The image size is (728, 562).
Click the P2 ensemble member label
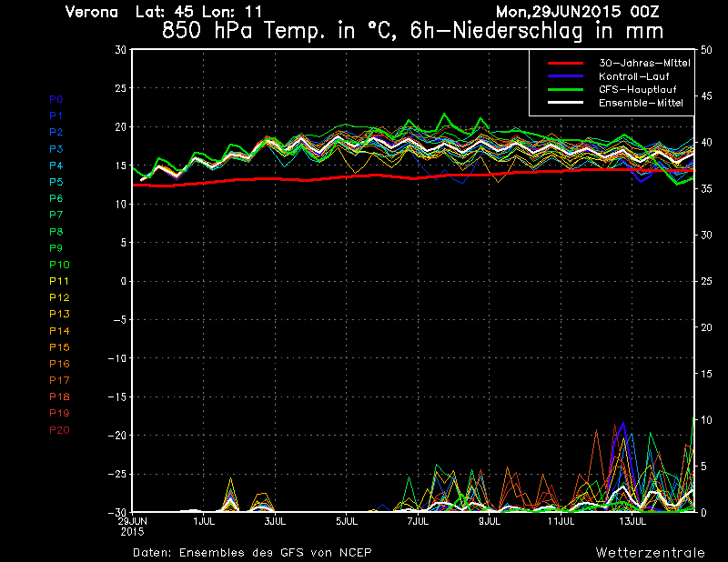pos(56,132)
